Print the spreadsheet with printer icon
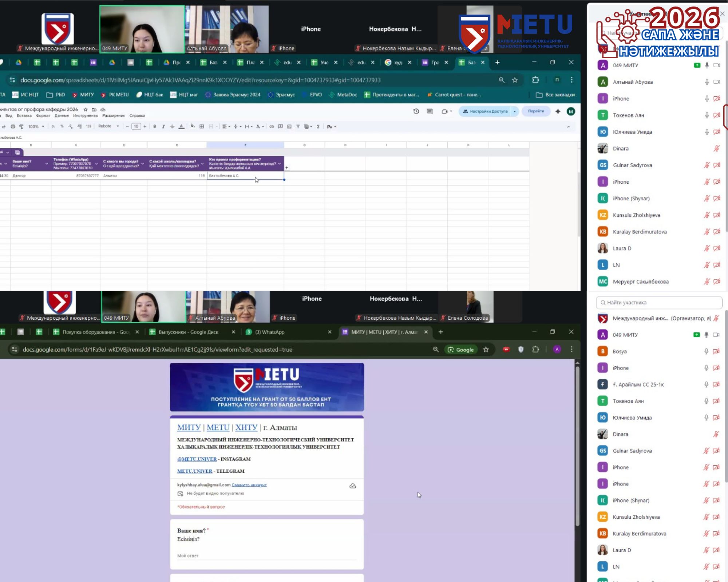This screenshot has height=582, width=728. point(13,127)
